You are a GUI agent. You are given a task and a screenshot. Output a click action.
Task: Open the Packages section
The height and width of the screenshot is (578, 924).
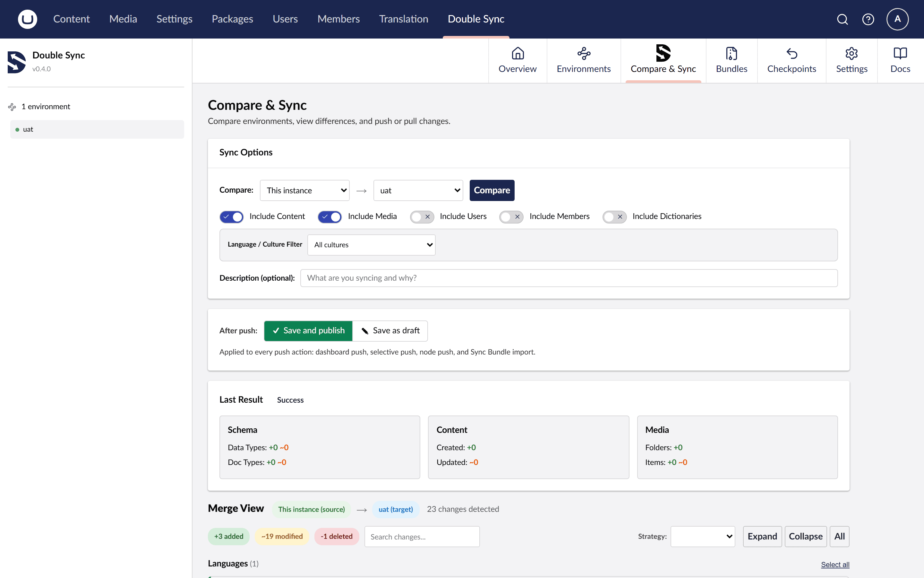[233, 19]
